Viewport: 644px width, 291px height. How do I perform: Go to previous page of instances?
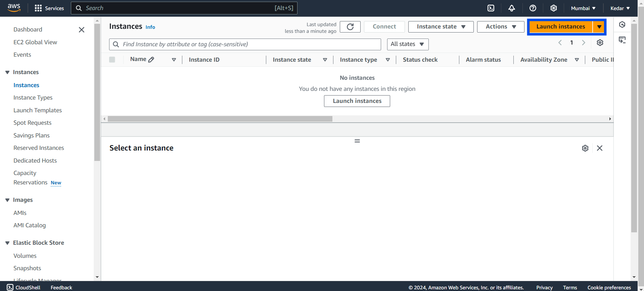(x=560, y=43)
